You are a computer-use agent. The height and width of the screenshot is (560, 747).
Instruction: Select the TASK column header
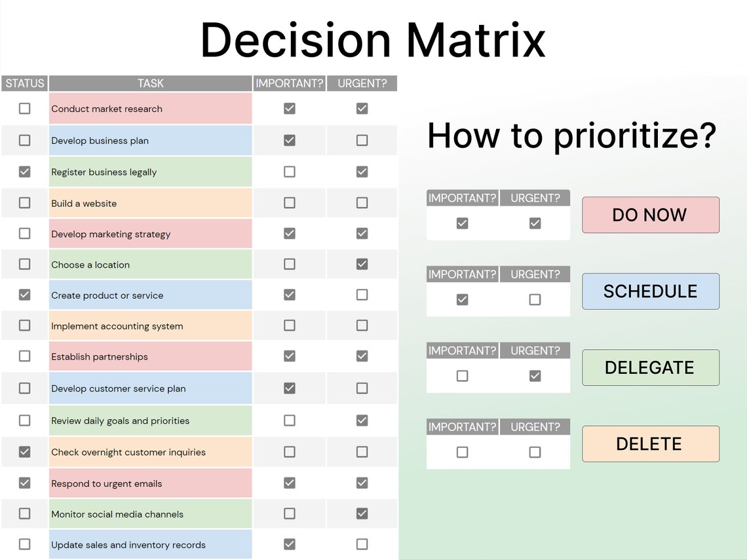point(151,83)
